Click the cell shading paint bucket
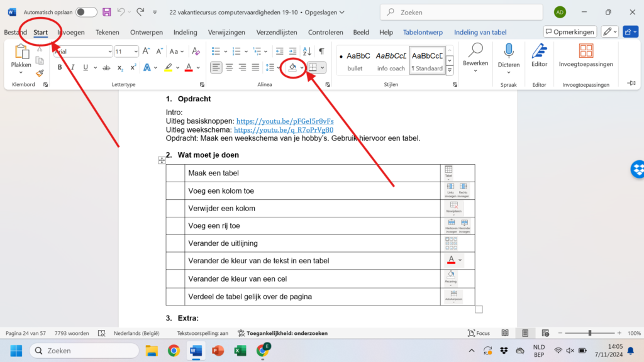644x362 pixels. 292,67
